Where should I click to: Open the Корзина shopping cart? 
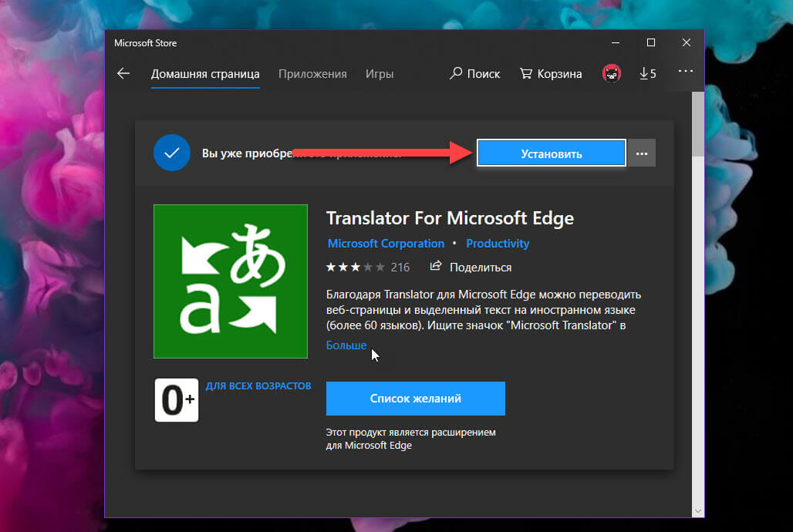tap(551, 74)
